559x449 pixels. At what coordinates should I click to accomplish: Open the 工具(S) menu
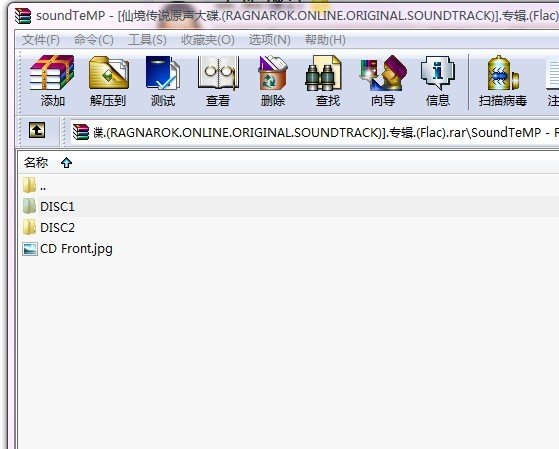point(147,40)
